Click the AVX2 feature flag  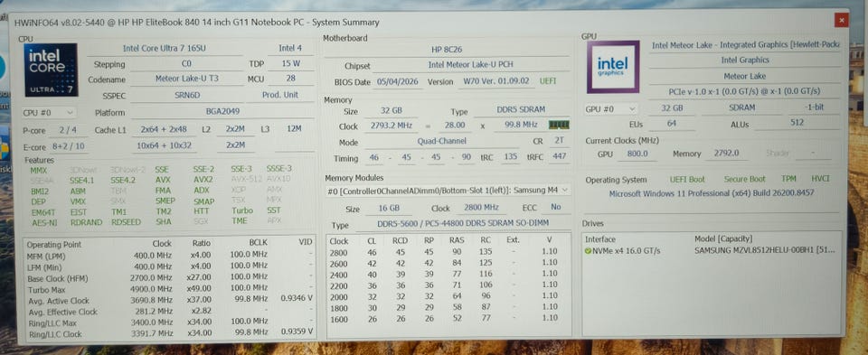[x=203, y=180]
